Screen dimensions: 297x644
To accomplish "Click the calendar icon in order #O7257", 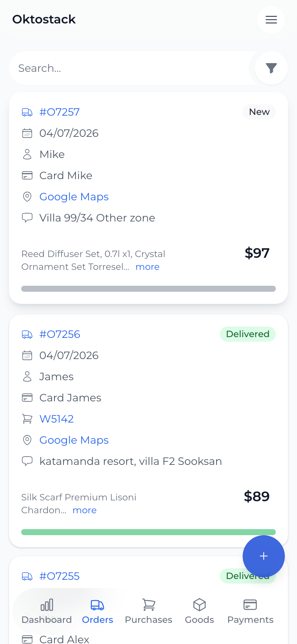I will (27, 133).
